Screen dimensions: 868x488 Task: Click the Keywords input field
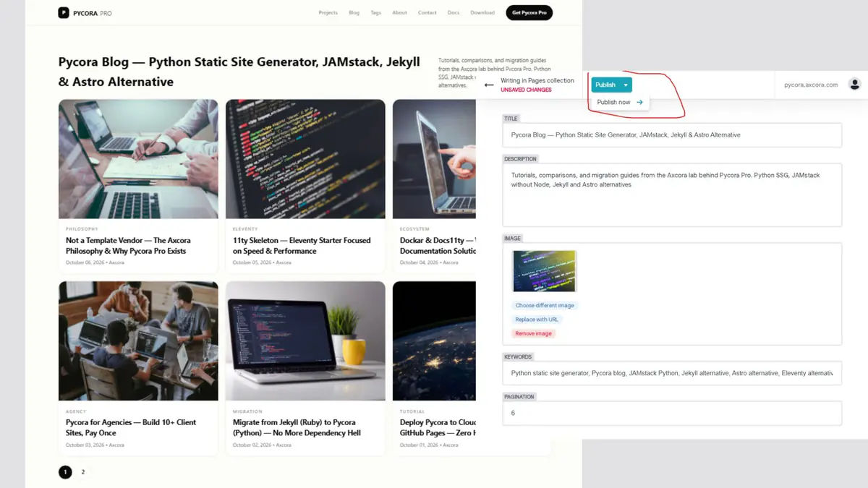[672, 373]
